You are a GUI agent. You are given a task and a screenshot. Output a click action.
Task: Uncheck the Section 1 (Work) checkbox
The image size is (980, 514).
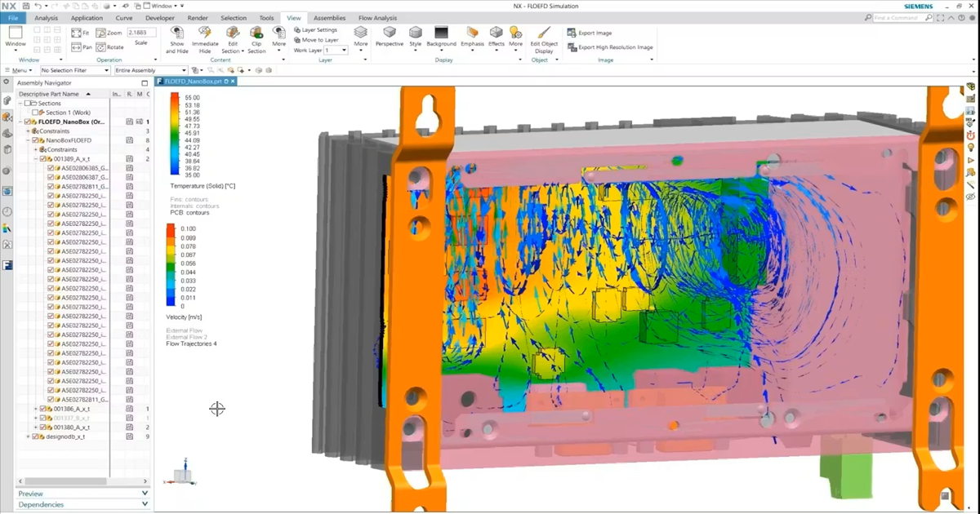[x=34, y=113]
